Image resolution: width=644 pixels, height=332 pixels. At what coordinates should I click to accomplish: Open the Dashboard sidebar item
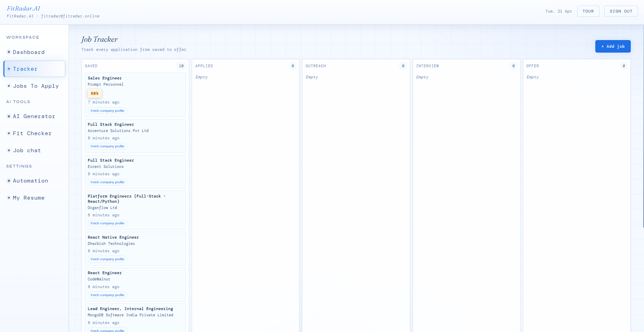pyautogui.click(x=34, y=52)
